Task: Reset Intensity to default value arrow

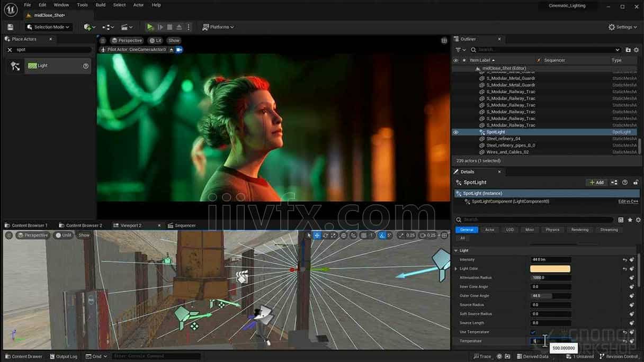Action: (625, 260)
